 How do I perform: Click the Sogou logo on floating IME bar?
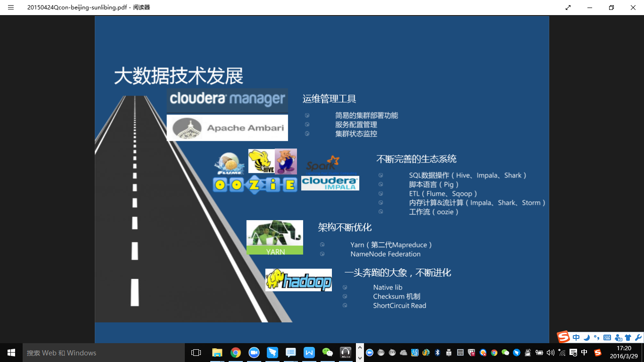(563, 337)
